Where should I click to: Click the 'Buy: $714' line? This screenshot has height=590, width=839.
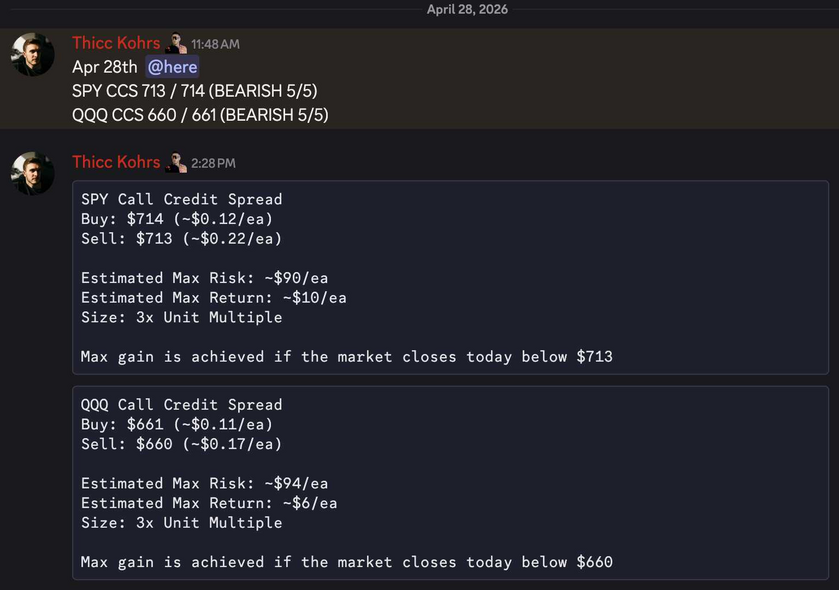pyautogui.click(x=176, y=219)
